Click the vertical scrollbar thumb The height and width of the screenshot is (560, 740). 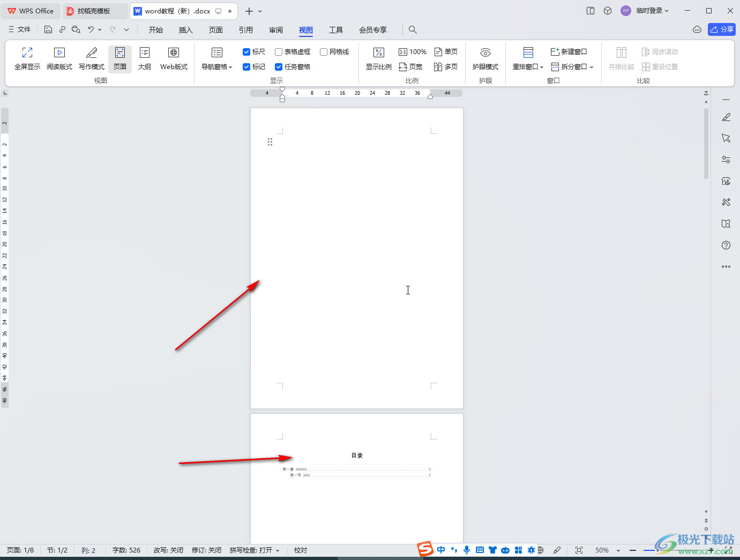coord(706,143)
